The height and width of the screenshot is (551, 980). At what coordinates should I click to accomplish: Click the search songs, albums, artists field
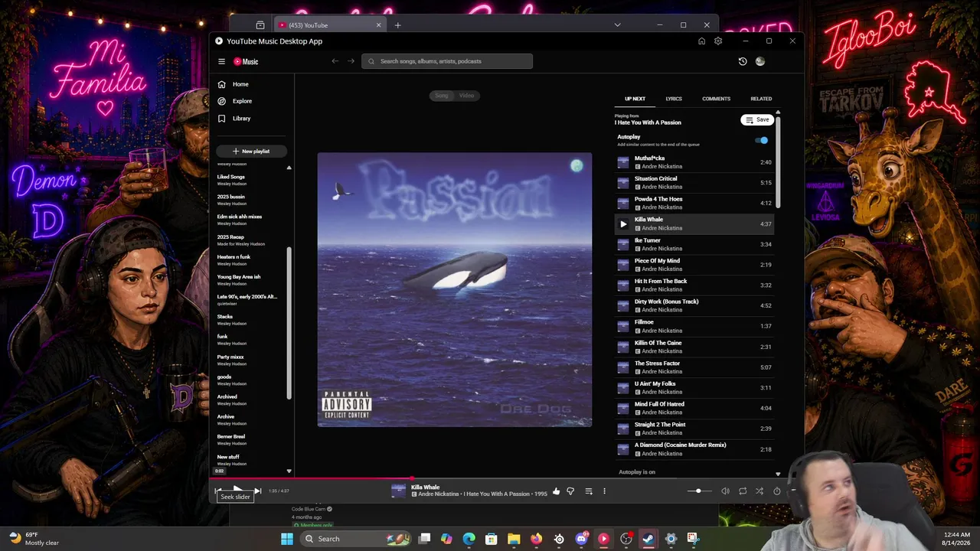[x=447, y=61]
